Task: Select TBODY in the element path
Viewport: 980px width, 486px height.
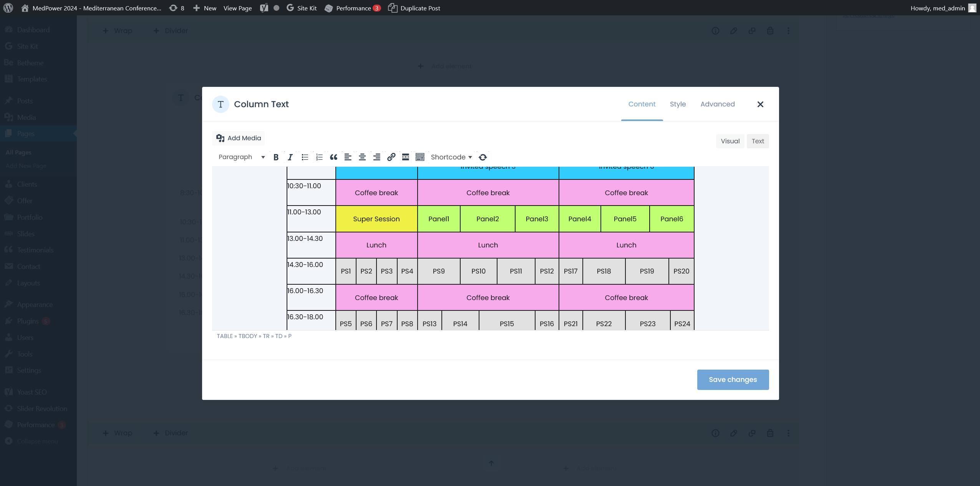Action: tap(248, 336)
